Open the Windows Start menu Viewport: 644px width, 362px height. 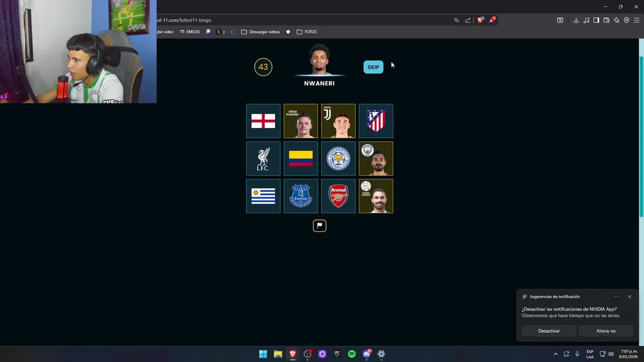(x=263, y=354)
